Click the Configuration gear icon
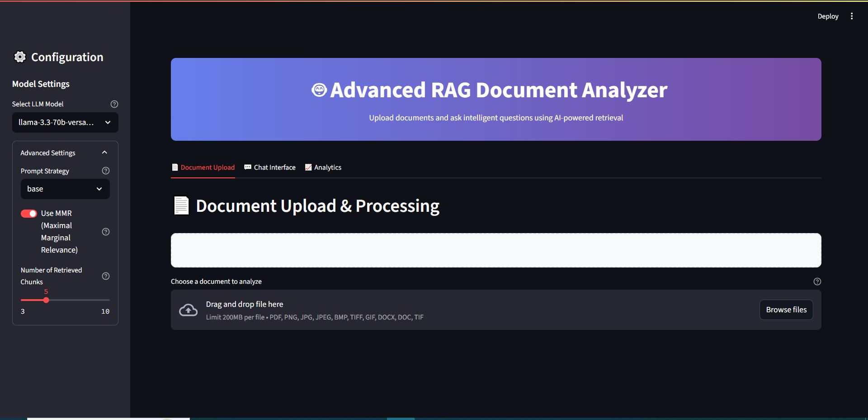This screenshot has width=868, height=420. [x=19, y=57]
